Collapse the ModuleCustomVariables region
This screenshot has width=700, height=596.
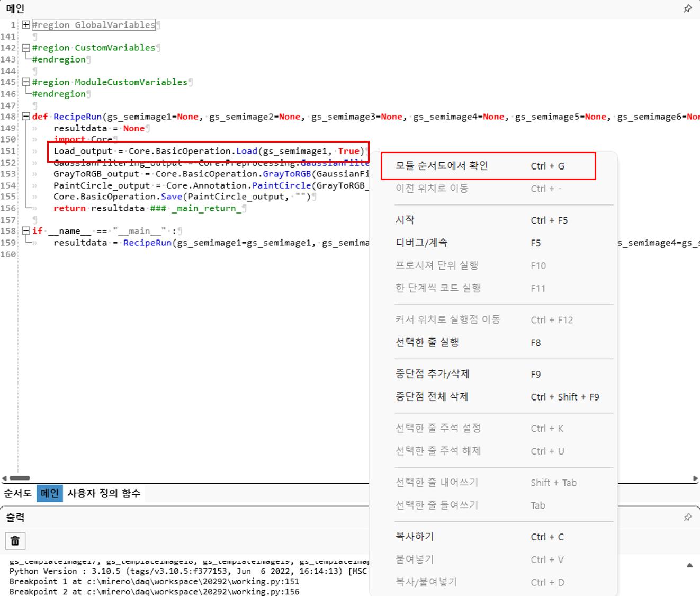click(25, 82)
